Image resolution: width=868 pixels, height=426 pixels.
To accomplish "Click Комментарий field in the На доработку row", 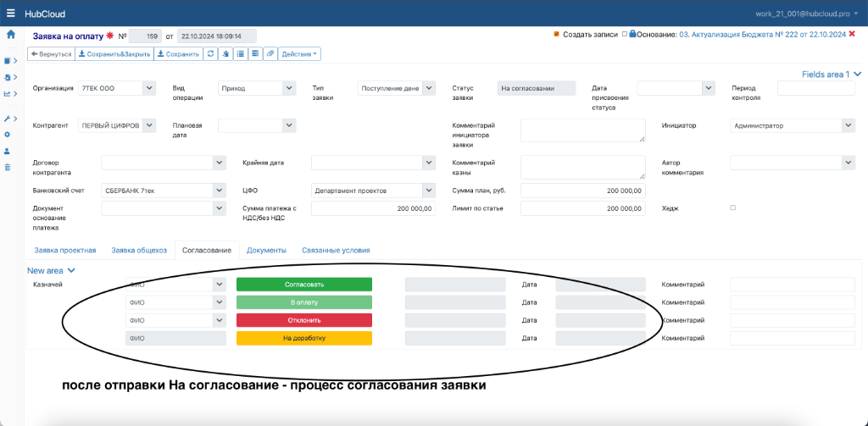I will [x=793, y=339].
